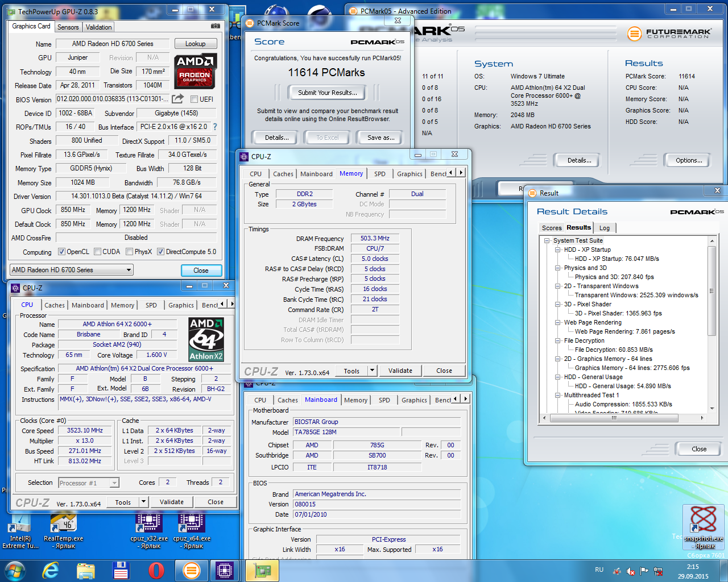Click the Lookup button in GPU-Z
Viewport: 728px width, 582px height.
click(x=195, y=44)
